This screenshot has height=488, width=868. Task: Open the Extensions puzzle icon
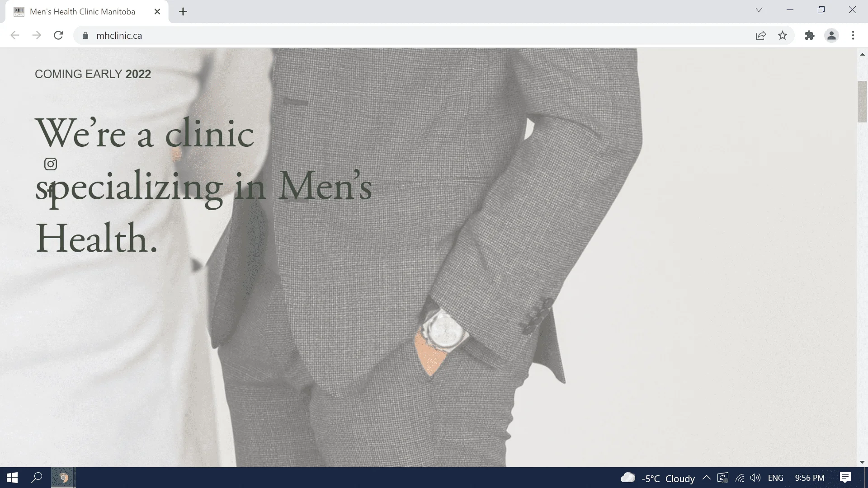coord(810,35)
